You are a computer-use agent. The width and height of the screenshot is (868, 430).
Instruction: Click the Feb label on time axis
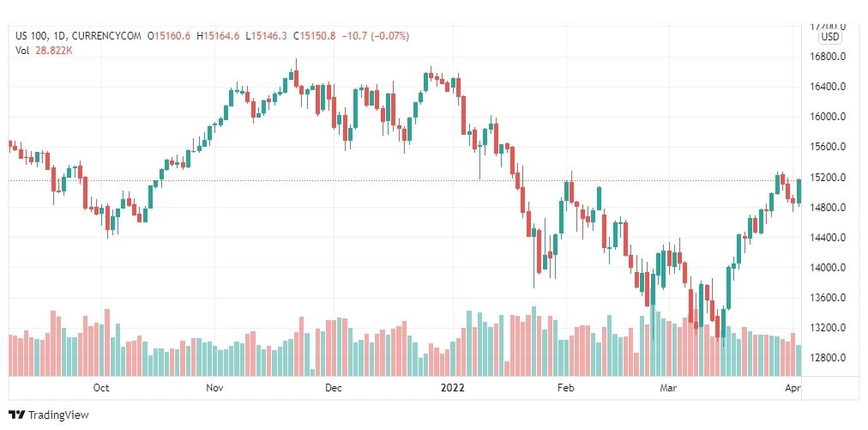[x=566, y=387]
